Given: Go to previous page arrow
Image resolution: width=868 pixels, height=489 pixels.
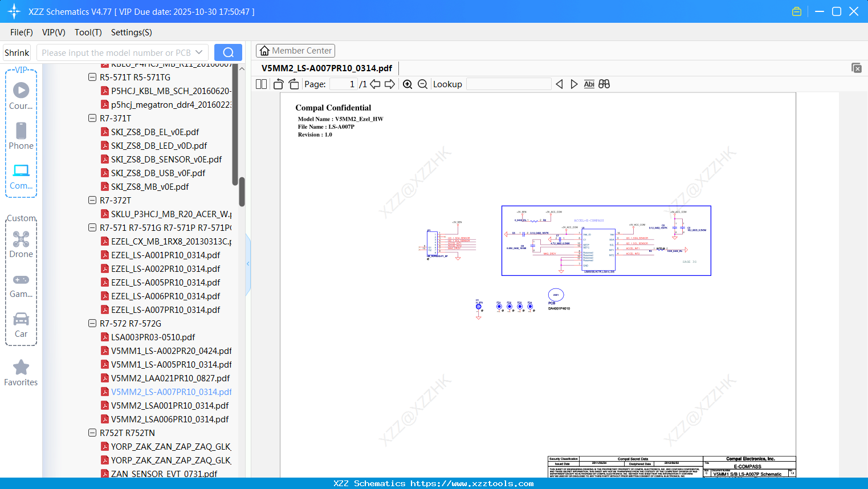Looking at the screenshot, I should click(x=375, y=84).
